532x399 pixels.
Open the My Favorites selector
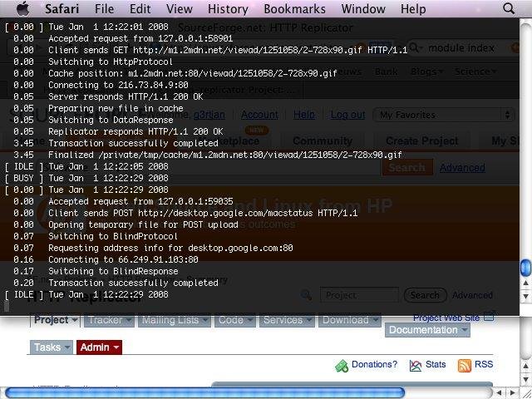pos(444,115)
